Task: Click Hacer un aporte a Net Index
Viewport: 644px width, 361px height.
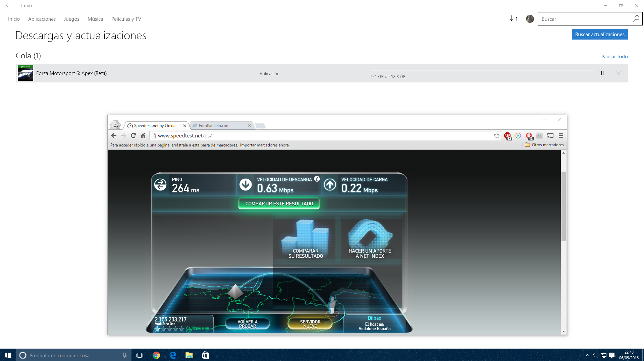Action: pos(370,239)
